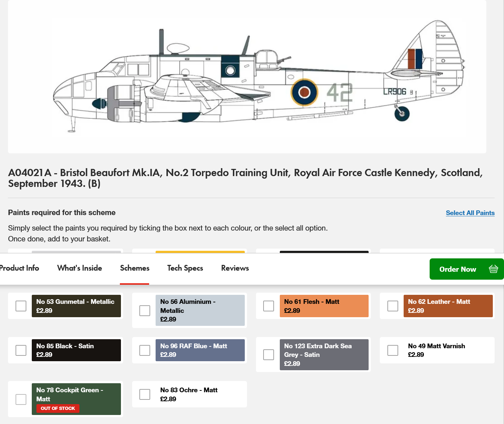Click the A04021A Bristol Beaufort scheme title

[245, 178]
